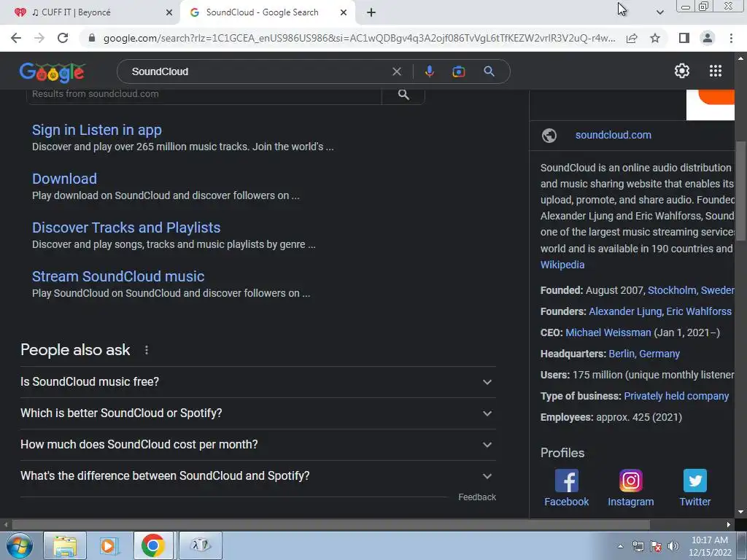
Task: Click the Google holiday logo
Action: [53, 71]
